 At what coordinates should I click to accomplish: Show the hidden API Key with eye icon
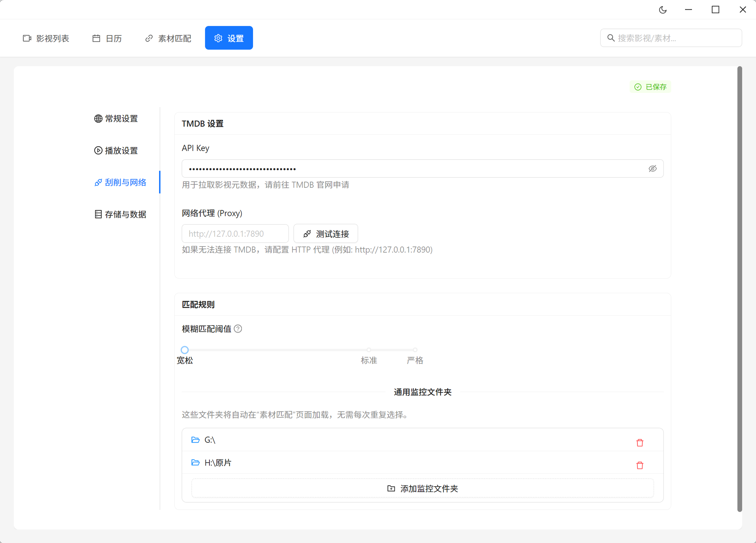coord(652,169)
